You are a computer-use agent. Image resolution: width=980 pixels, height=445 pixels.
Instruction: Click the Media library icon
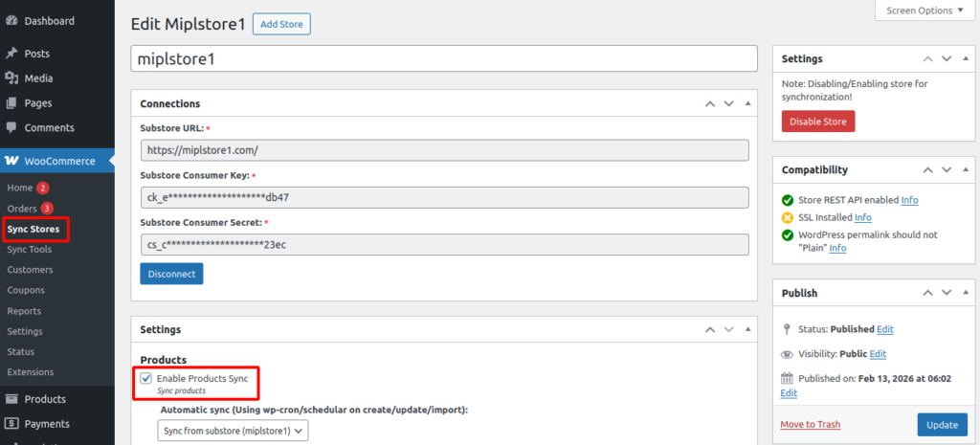(x=11, y=78)
